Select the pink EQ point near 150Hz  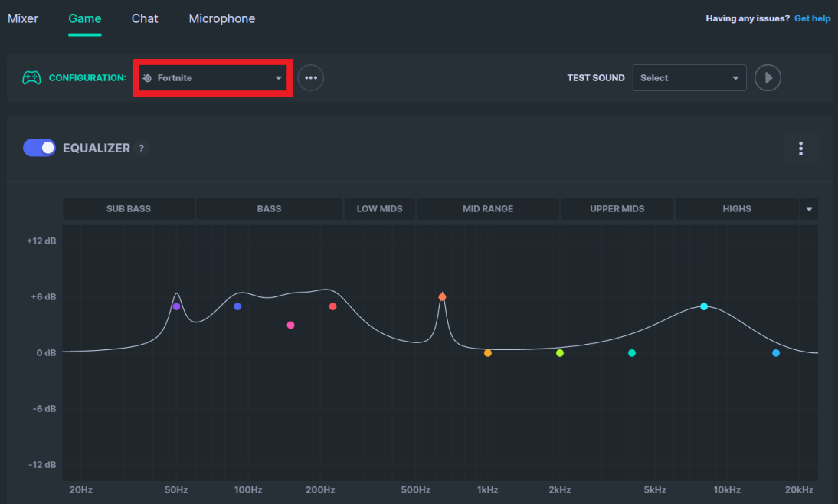pyautogui.click(x=290, y=326)
